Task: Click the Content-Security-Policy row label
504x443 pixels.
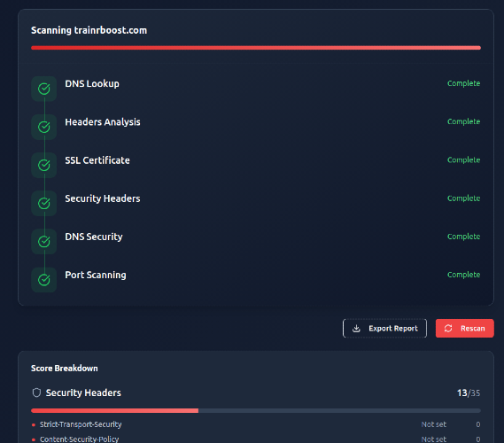Action: [x=80, y=439]
